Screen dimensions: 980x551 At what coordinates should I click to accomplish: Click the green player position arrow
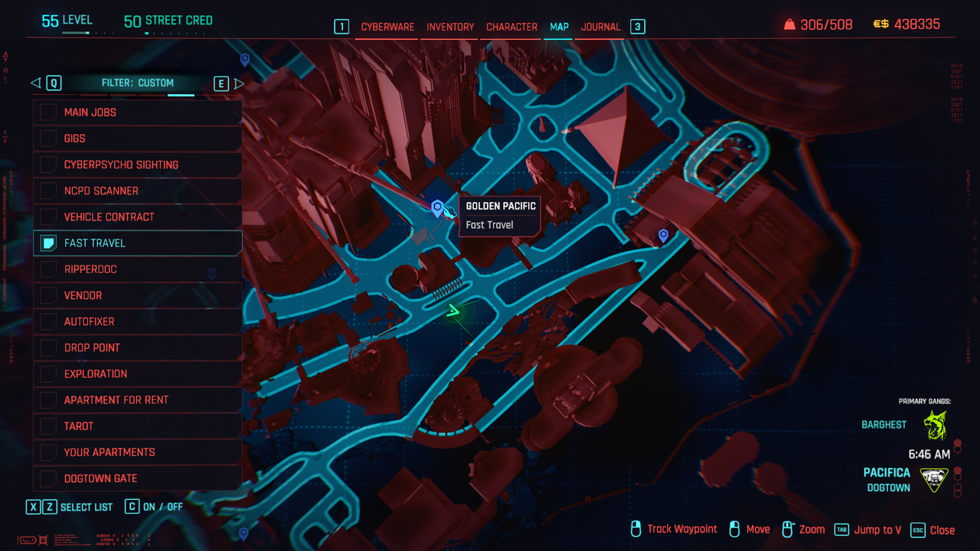[x=453, y=311]
